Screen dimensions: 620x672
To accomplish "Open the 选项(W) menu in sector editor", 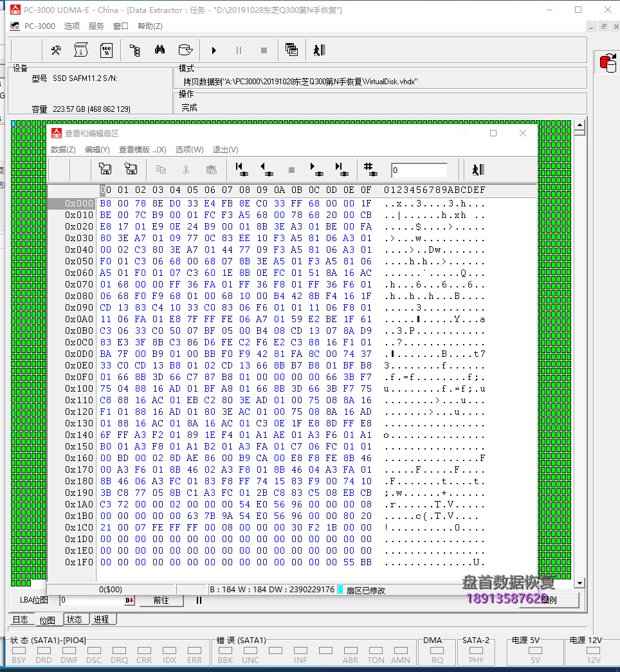I will (x=189, y=150).
